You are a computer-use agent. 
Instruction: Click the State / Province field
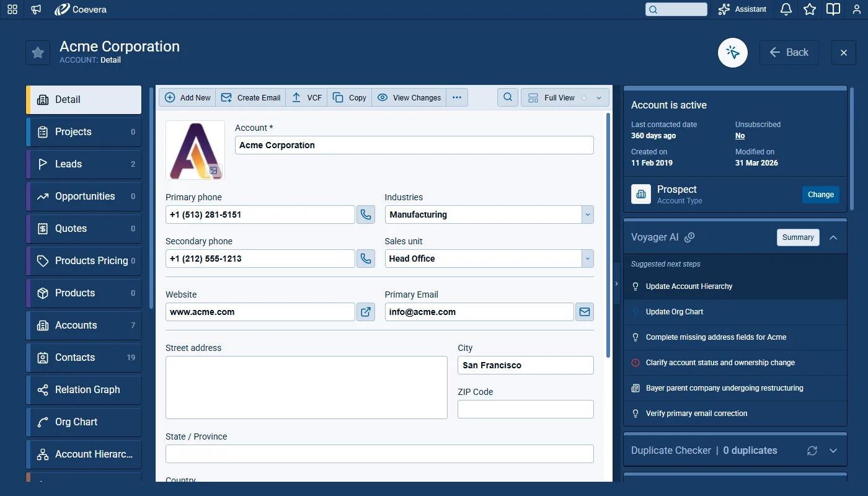click(379, 454)
